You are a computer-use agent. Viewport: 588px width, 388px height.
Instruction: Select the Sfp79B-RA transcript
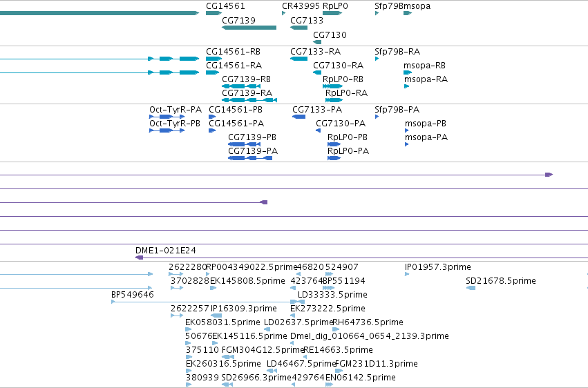[x=397, y=51]
